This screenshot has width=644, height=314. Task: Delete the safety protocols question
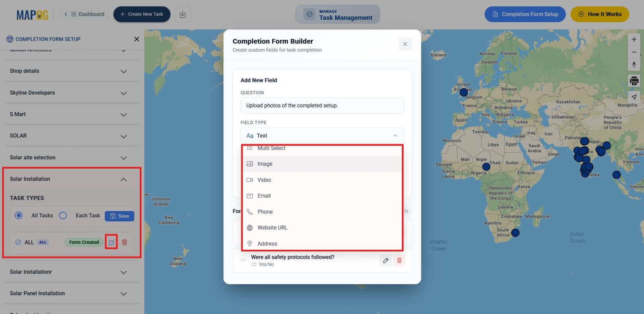click(x=399, y=260)
